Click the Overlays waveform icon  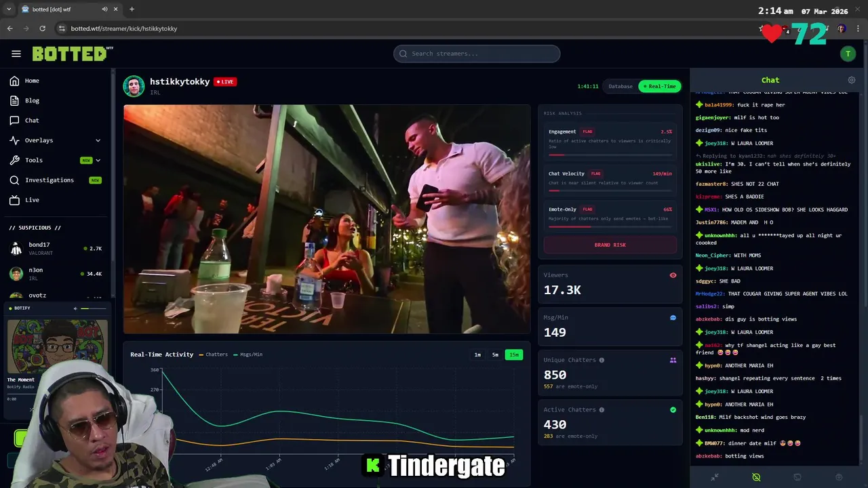14,140
